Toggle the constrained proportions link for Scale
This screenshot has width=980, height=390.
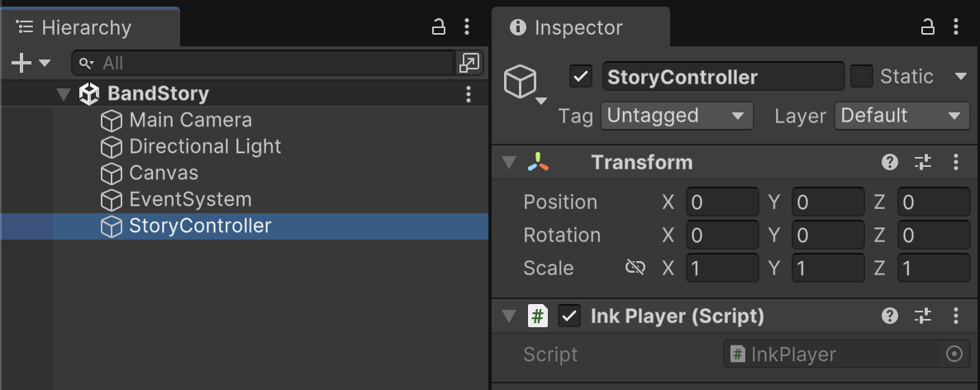[635, 268]
